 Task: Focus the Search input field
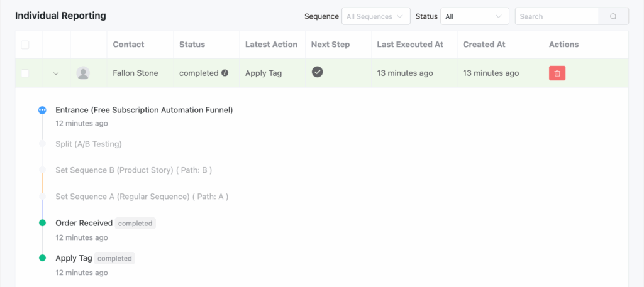click(x=557, y=16)
